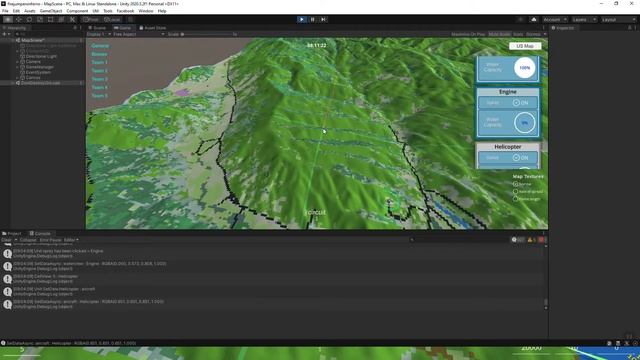640x360 pixels.
Task: Expand the DontDestroyOnLoad scene
Action: (13, 83)
